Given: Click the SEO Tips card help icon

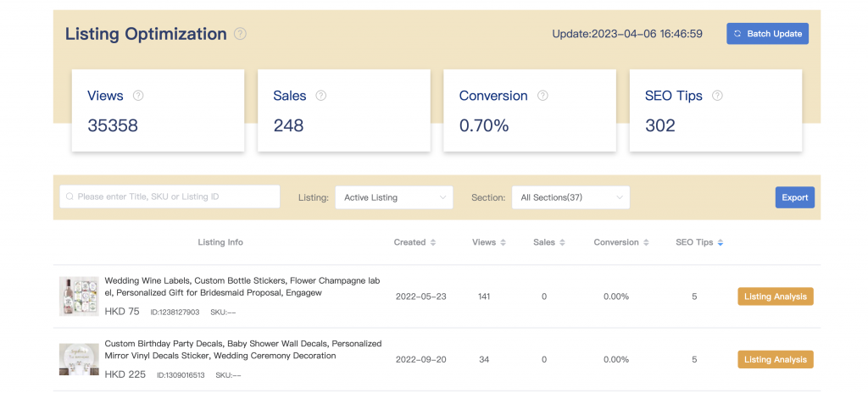Looking at the screenshot, I should 717,96.
